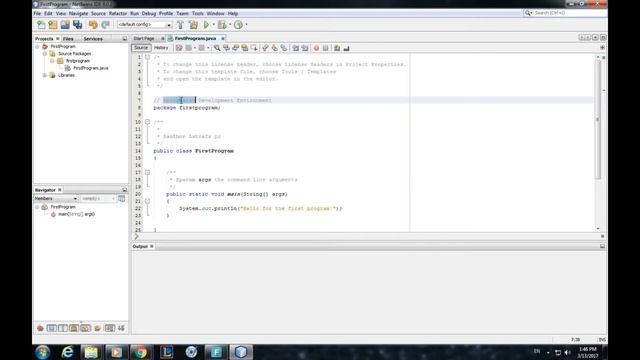The height and width of the screenshot is (360, 640).
Task: Toggle Show Fields filter in Navigator
Action: click(51, 328)
